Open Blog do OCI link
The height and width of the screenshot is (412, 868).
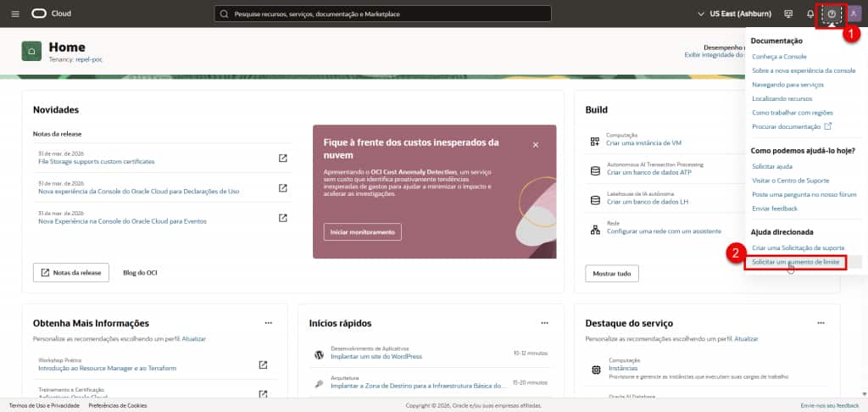[140, 272]
